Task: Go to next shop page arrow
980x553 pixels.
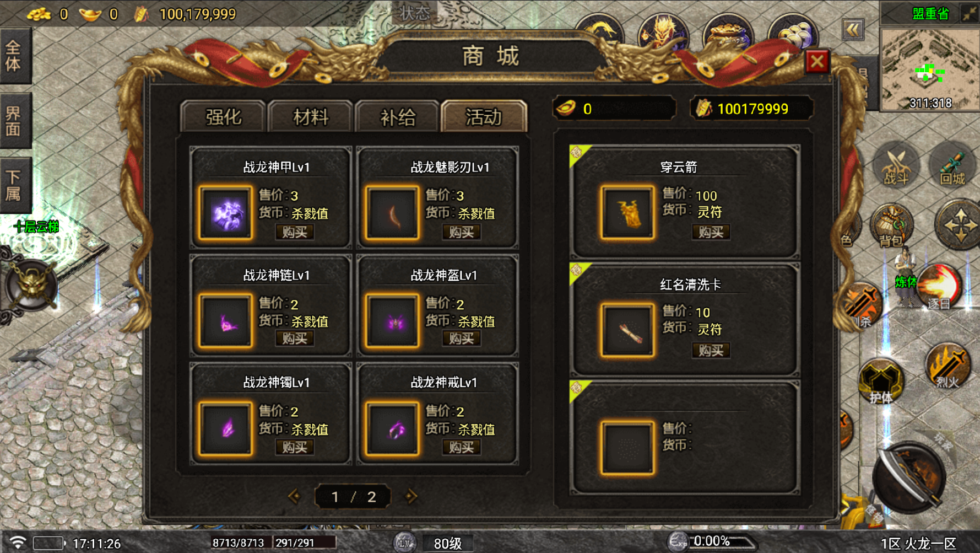Action: [x=411, y=497]
